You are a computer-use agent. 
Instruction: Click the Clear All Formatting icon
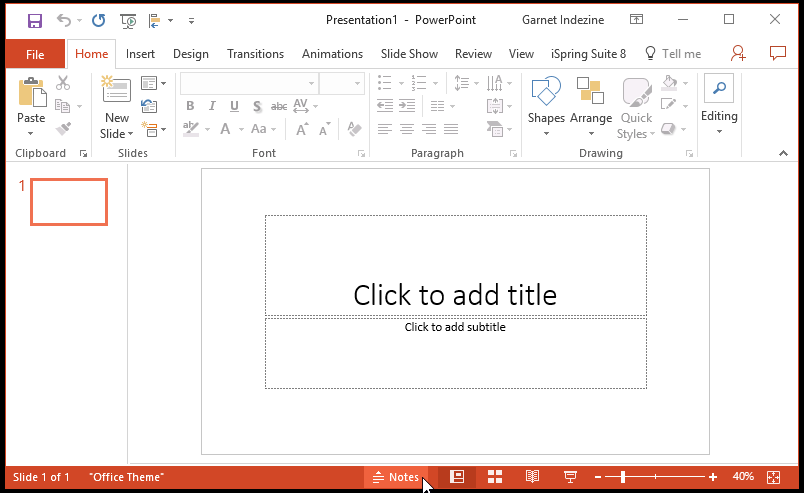click(354, 129)
